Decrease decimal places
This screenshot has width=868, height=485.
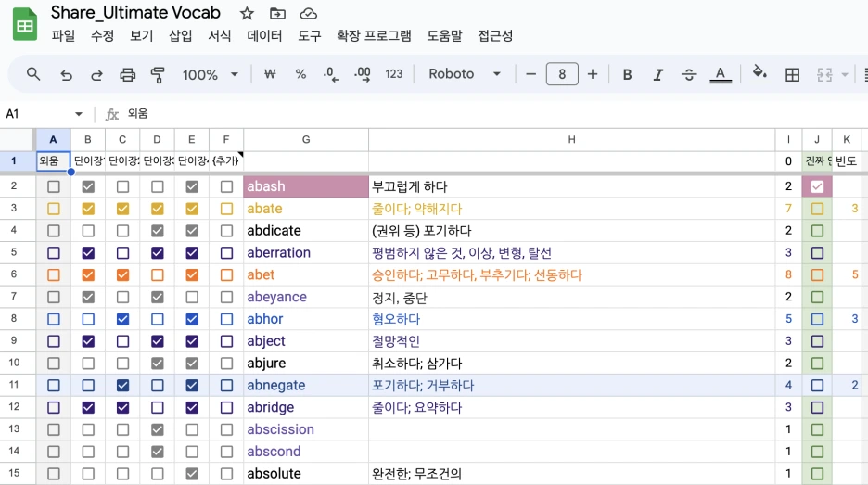pos(331,73)
